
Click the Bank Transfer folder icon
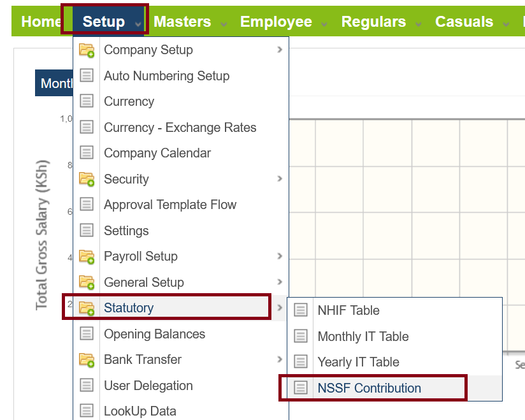[x=87, y=359]
